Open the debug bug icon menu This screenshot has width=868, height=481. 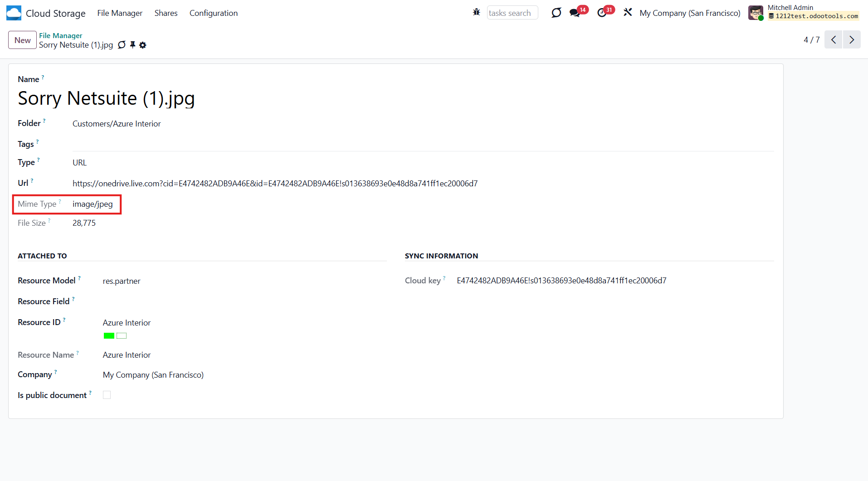(476, 12)
